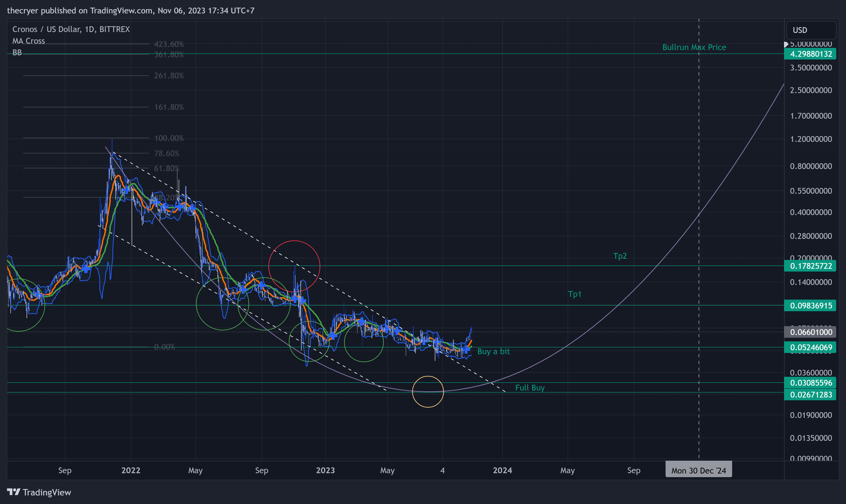The image size is (846, 504).
Task: Select the 'Tp2' target label
Action: [620, 256]
